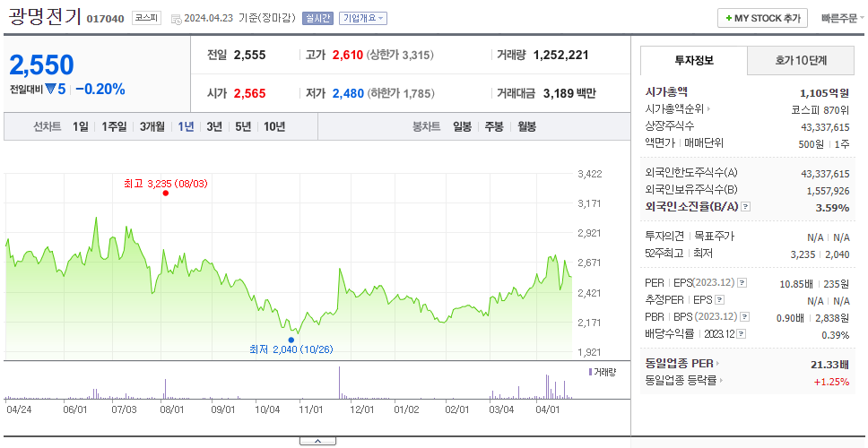Viewport: 868px width, 448px height.
Task: Click the change rate -0.20%
Action: coord(100,89)
